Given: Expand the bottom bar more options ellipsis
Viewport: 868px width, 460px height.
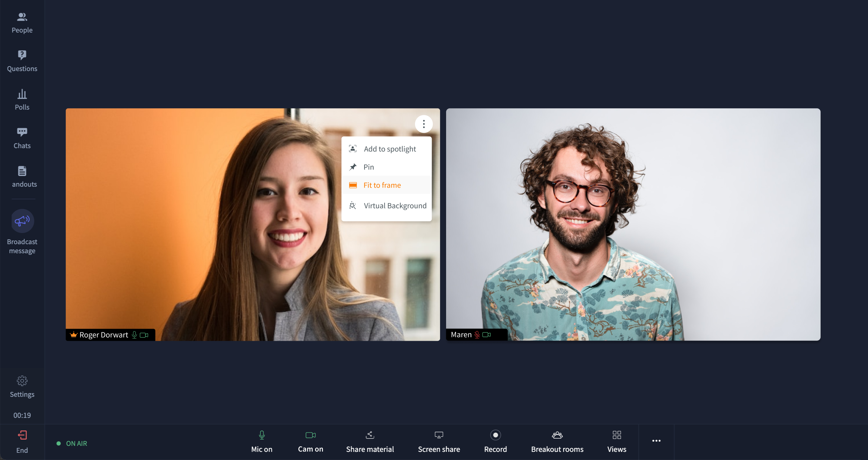Looking at the screenshot, I should (x=656, y=441).
